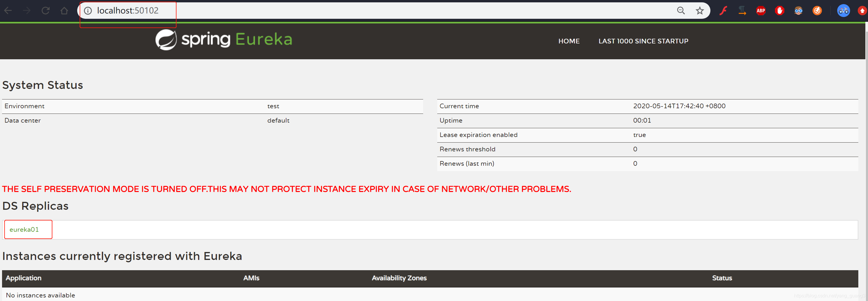Select the Renews (last min) value 0

point(635,163)
